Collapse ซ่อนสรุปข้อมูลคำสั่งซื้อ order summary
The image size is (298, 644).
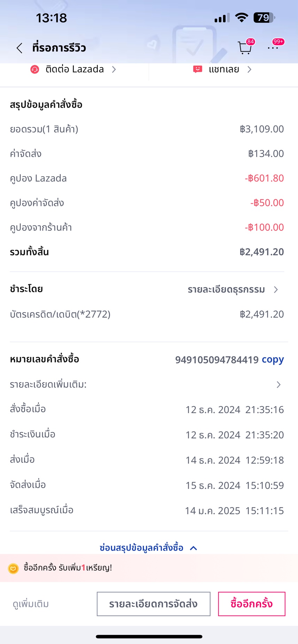[x=148, y=548]
